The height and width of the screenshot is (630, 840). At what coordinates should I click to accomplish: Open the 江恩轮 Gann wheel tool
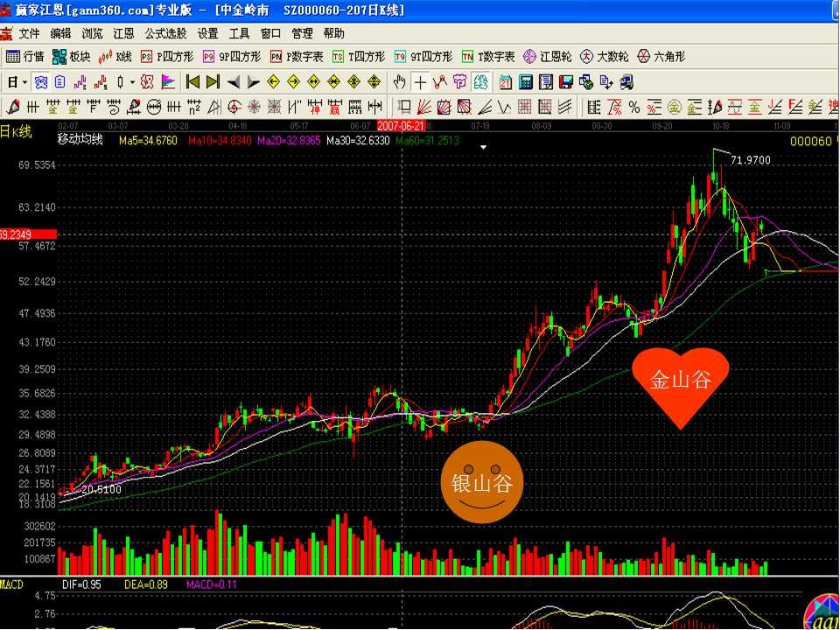tap(548, 56)
